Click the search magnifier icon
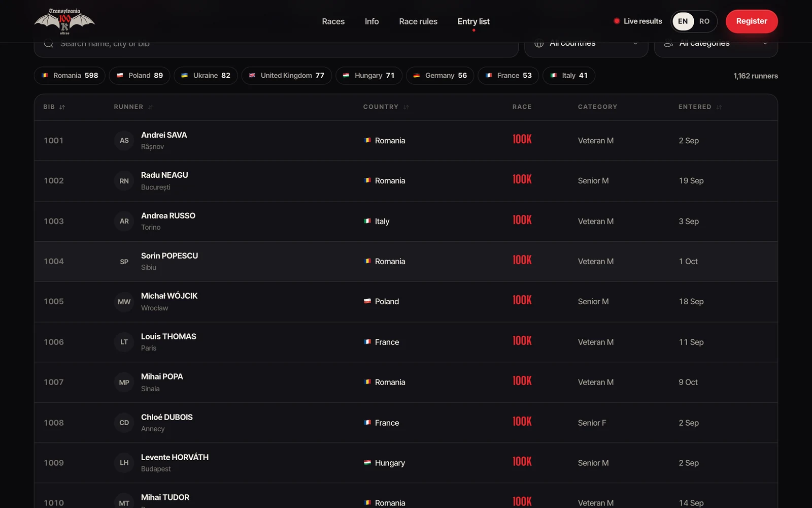Viewport: 812px width, 508px height. [49, 44]
